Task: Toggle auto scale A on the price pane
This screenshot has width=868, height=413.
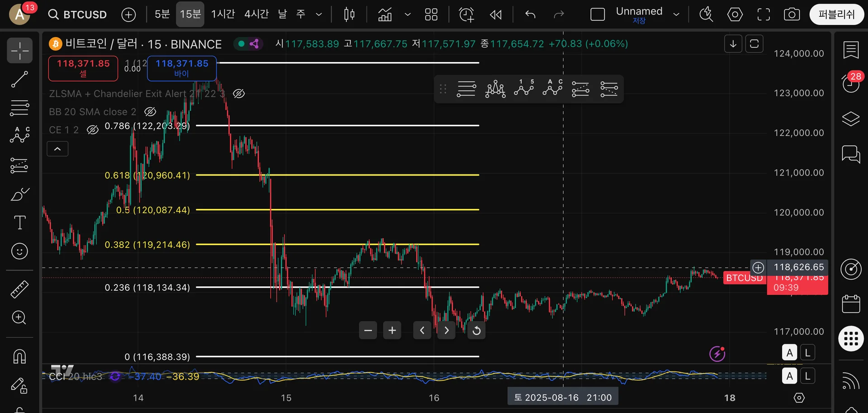Action: pyautogui.click(x=789, y=352)
